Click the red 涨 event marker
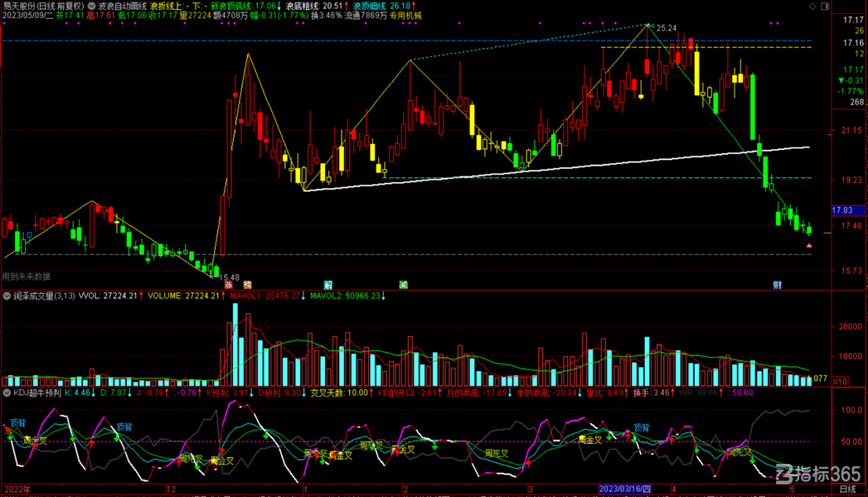Viewport: 868px width, 497px height. click(x=229, y=285)
